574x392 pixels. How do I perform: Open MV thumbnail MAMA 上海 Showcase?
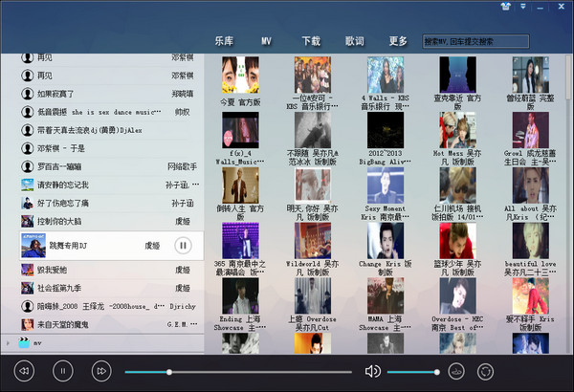386,295
